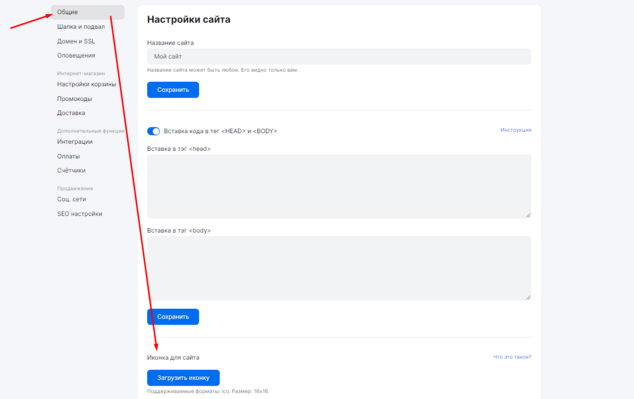Click the resize handle of head textarea
This screenshot has width=634, height=399.
click(x=528, y=215)
